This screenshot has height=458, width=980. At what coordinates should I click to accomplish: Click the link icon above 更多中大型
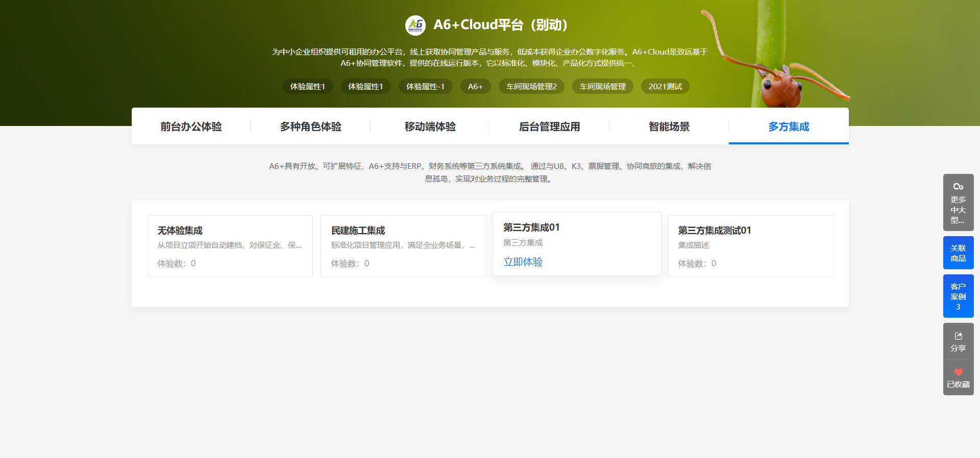pos(958,187)
